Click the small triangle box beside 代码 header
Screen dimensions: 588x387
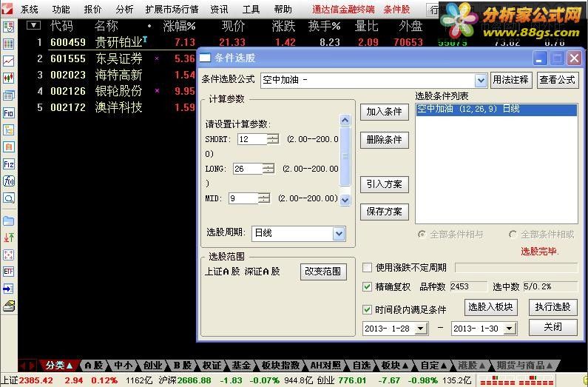[34, 25]
